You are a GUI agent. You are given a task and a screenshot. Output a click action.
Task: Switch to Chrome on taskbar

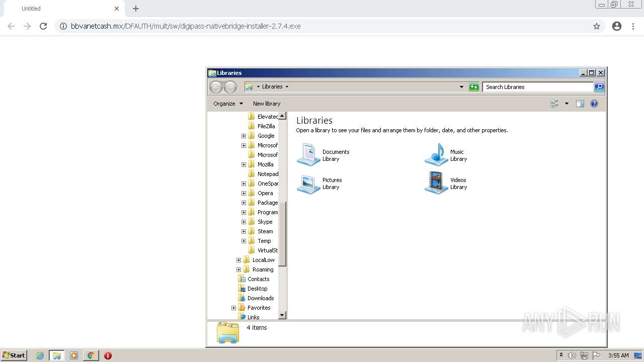(91, 355)
